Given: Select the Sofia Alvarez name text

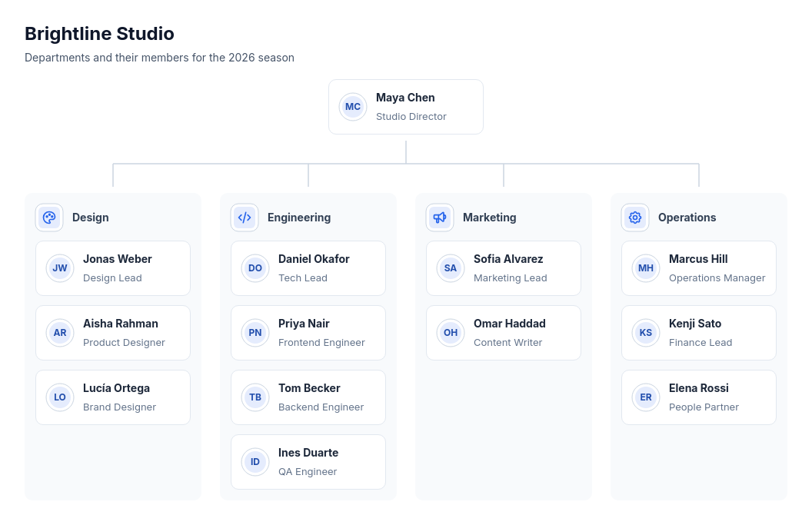Looking at the screenshot, I should coord(508,259).
